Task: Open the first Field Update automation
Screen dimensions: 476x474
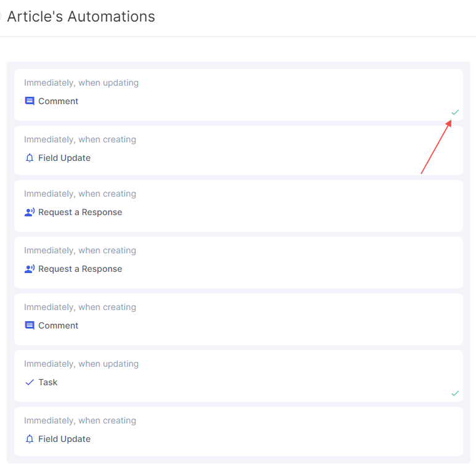Action: (x=238, y=150)
